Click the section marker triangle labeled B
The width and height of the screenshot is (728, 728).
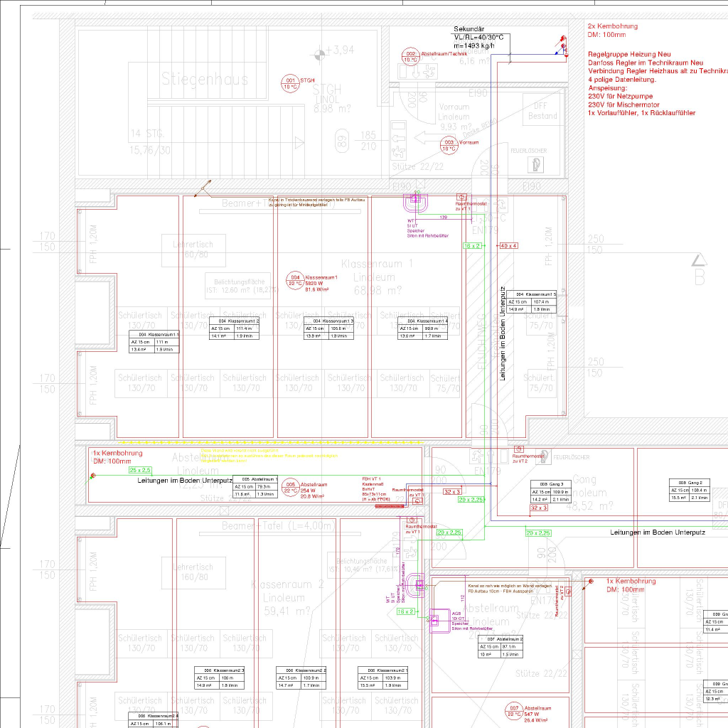coord(699,260)
